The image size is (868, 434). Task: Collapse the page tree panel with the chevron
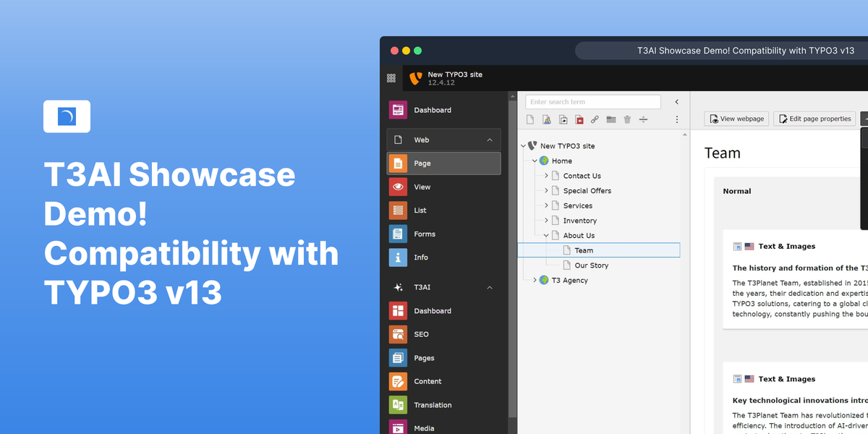676,101
